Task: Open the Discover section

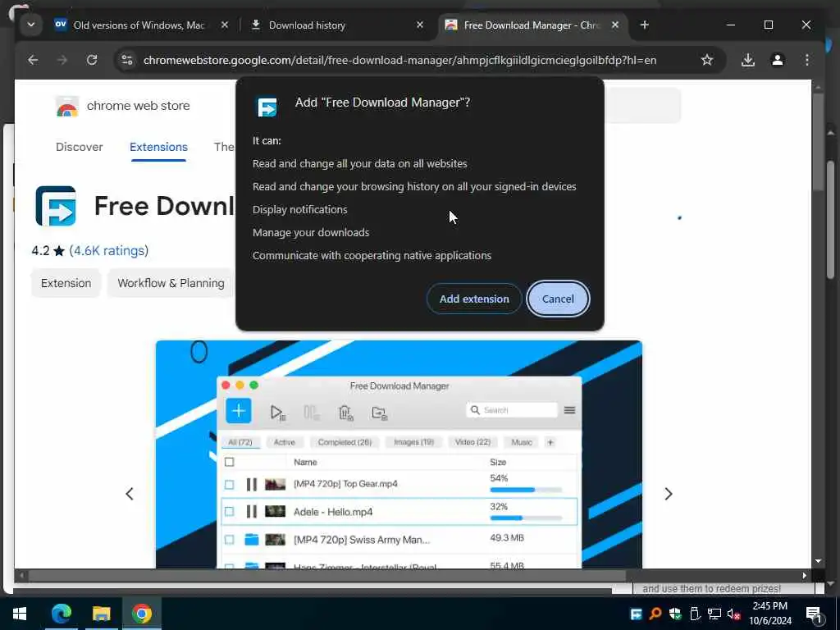Action: point(80,147)
